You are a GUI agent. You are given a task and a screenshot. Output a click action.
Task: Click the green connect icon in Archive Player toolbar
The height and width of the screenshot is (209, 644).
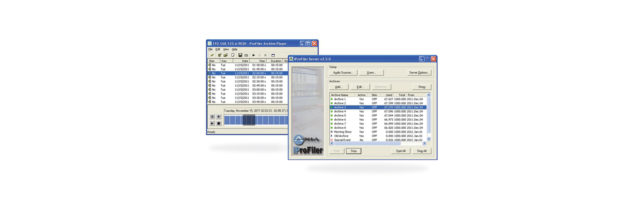pyautogui.click(x=212, y=55)
